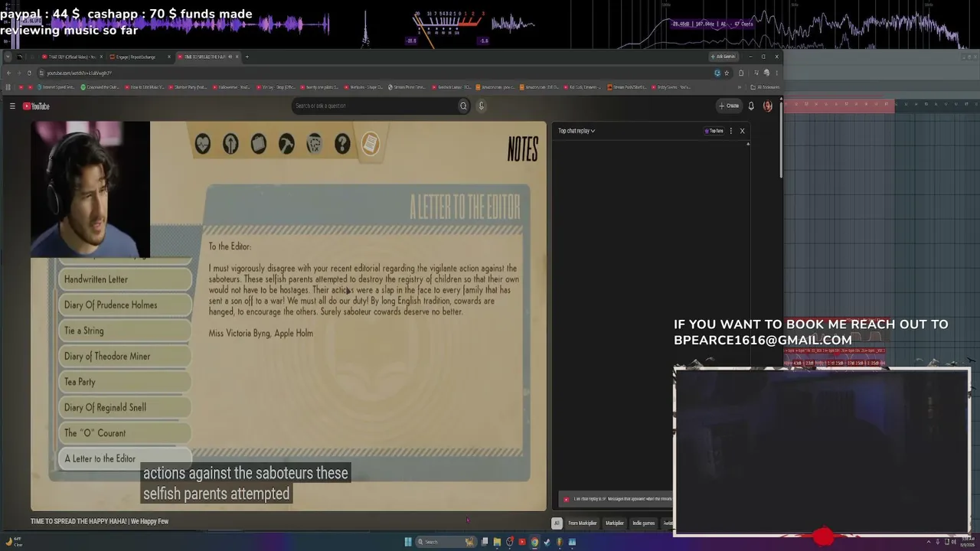Select the All filter chip
Viewport: 980px width, 551px height.
coord(557,523)
